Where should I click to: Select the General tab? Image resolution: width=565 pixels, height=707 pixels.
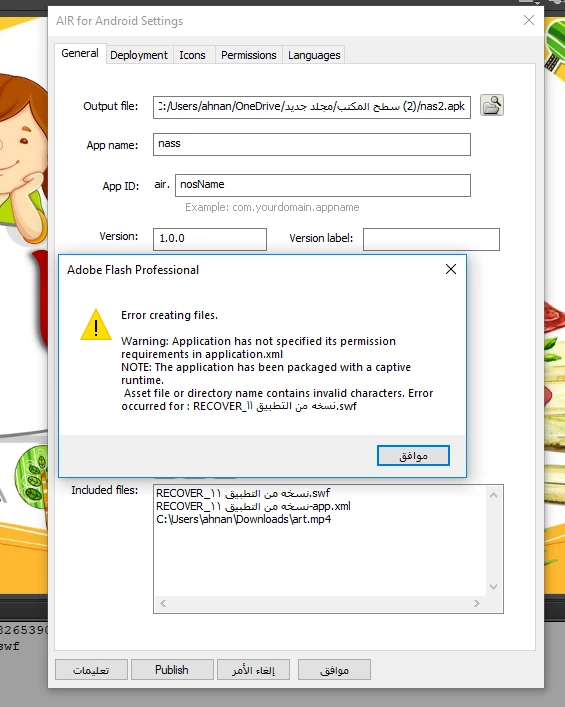[80, 53]
